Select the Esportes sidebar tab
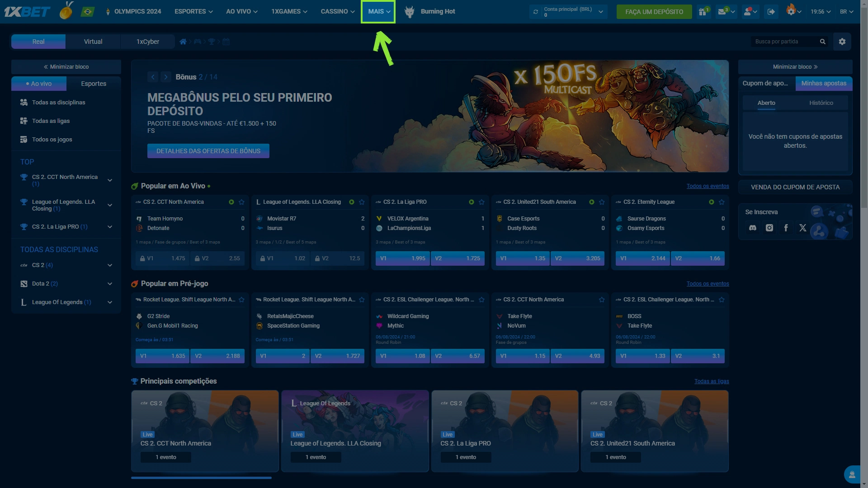 click(x=94, y=84)
